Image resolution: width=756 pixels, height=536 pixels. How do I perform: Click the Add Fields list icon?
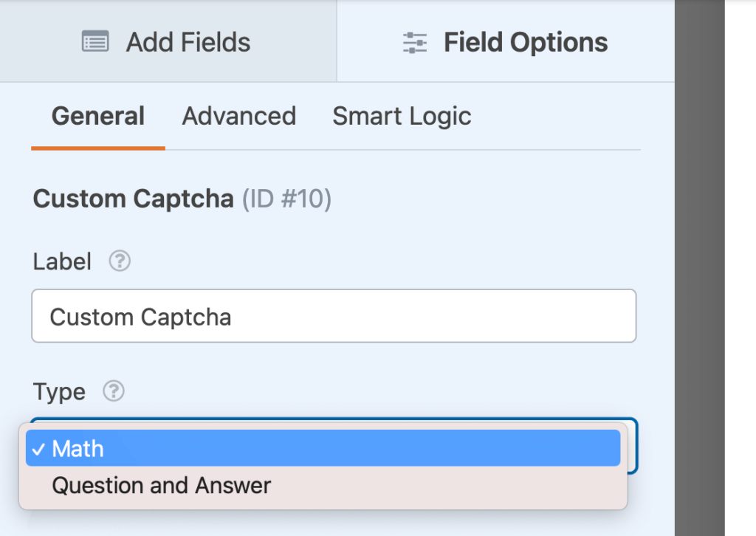pyautogui.click(x=95, y=42)
